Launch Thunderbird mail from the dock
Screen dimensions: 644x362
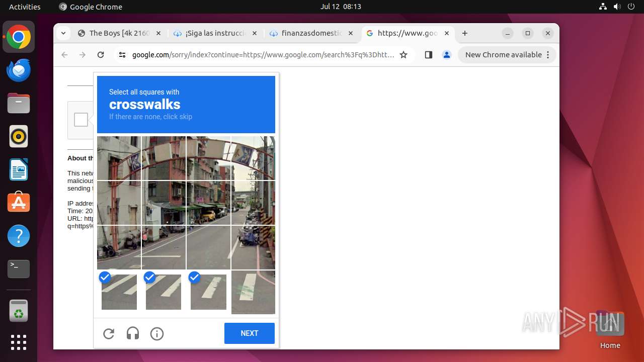tap(19, 70)
